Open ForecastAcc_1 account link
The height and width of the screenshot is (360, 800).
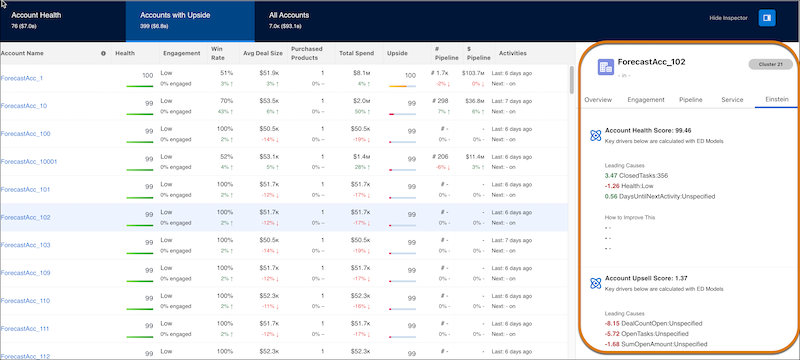pyautogui.click(x=21, y=78)
